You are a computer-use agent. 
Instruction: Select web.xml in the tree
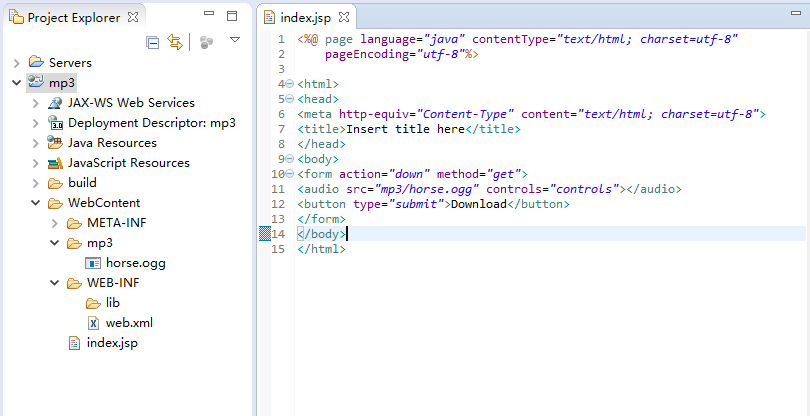(x=129, y=323)
